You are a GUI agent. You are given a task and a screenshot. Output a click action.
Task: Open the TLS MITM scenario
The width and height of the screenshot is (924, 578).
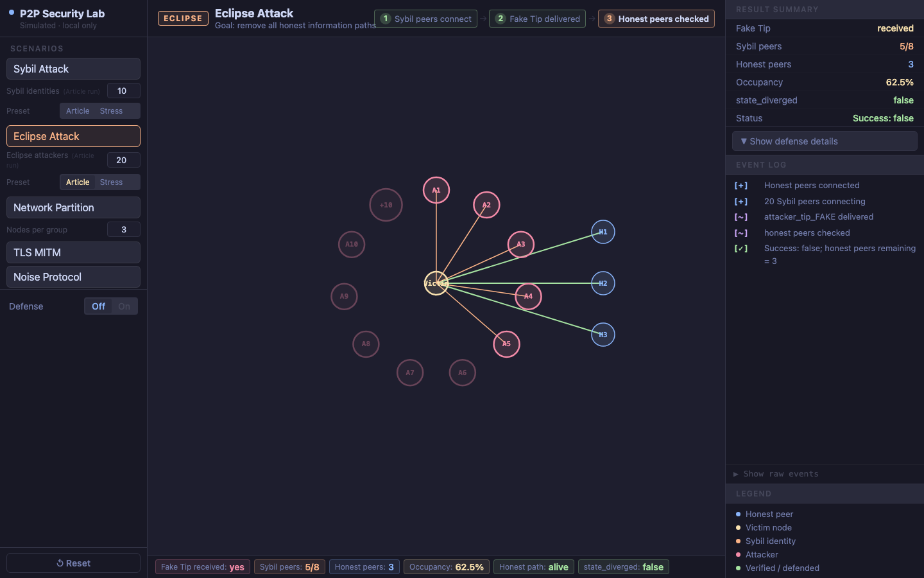(73, 252)
